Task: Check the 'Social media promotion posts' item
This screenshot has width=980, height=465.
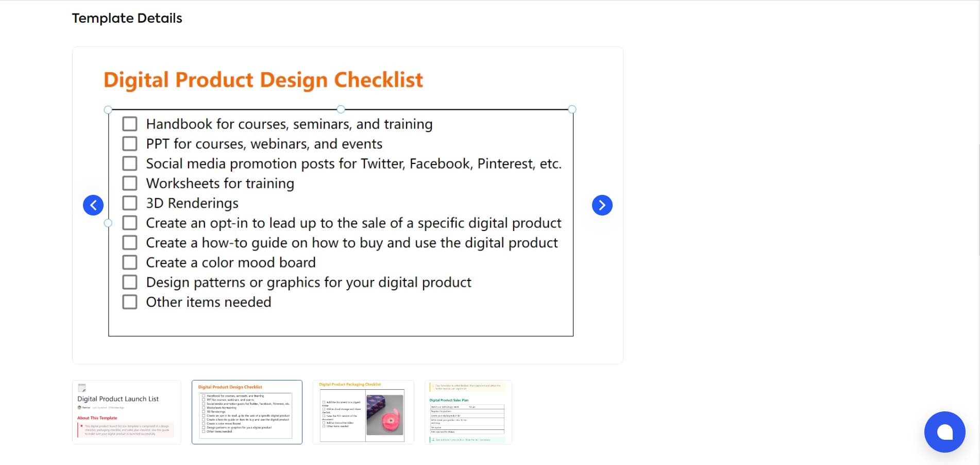Action: 129,163
